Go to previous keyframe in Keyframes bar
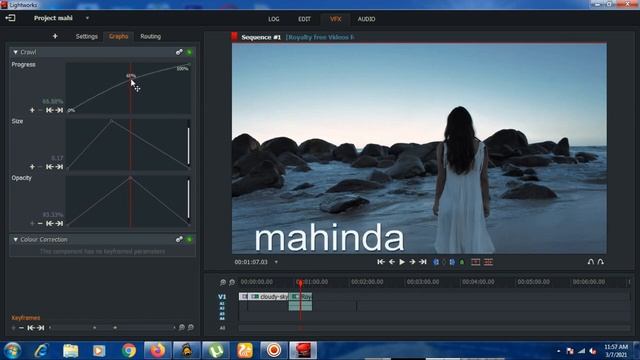This screenshot has height=360, width=640. click(31, 328)
